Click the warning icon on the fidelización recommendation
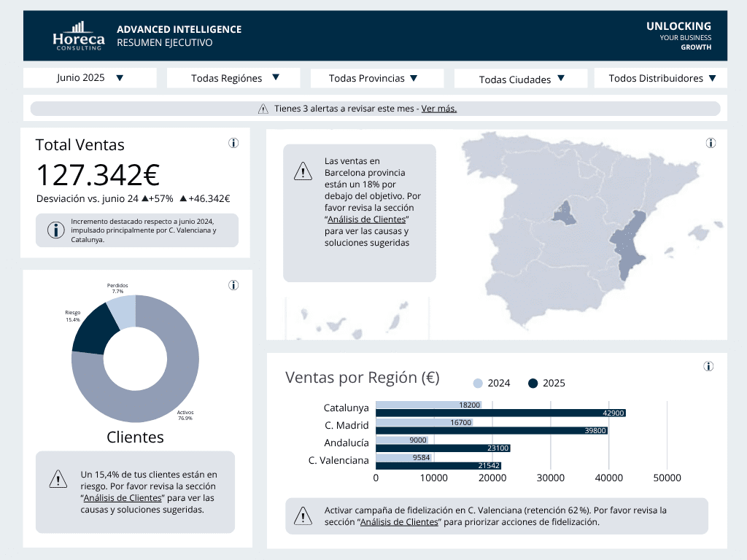Image resolution: width=747 pixels, height=560 pixels. (x=303, y=516)
